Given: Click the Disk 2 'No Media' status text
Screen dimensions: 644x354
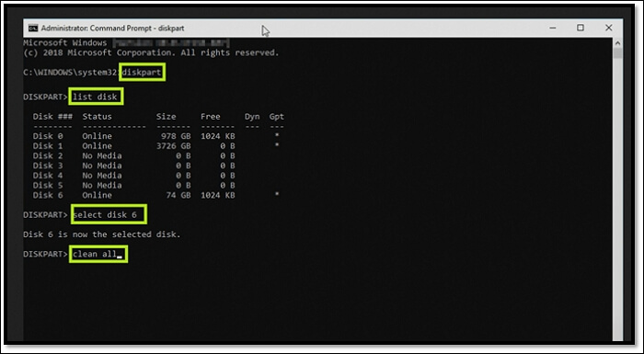Looking at the screenshot, I should (x=102, y=155).
